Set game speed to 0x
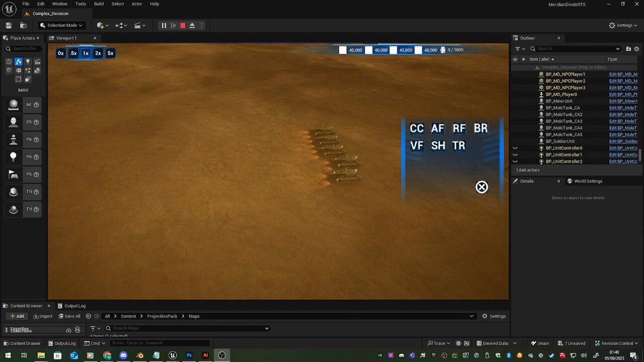Screen dimensions: 644x362 tap(61, 53)
